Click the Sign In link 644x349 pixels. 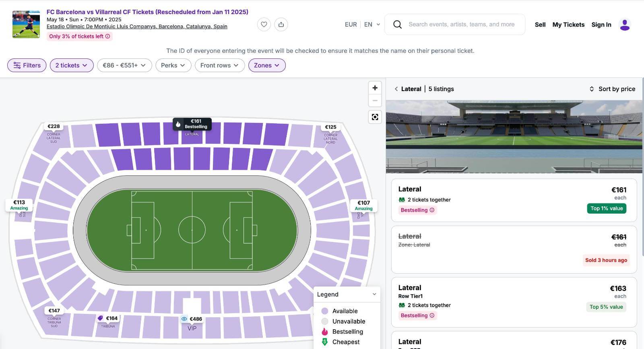coord(601,25)
